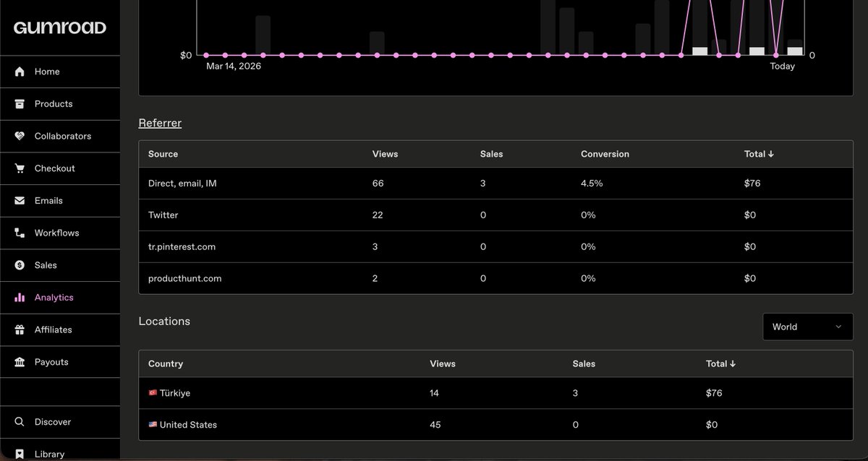The height and width of the screenshot is (461, 868).
Task: Click Türkiye's 14 views value
Action: click(434, 393)
